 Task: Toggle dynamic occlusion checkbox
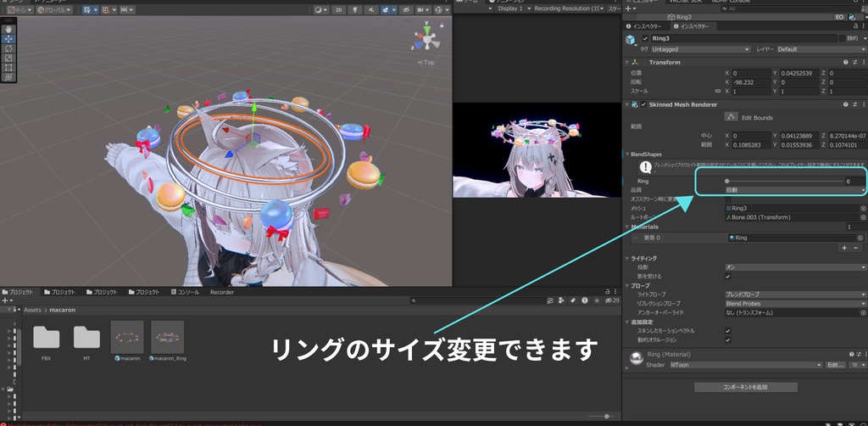point(728,339)
